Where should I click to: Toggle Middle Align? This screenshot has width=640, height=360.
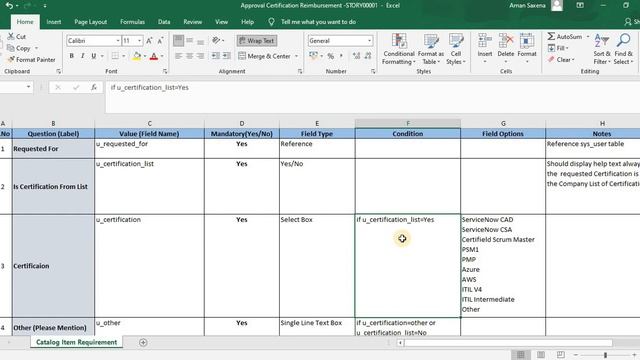pyautogui.click(x=189, y=40)
